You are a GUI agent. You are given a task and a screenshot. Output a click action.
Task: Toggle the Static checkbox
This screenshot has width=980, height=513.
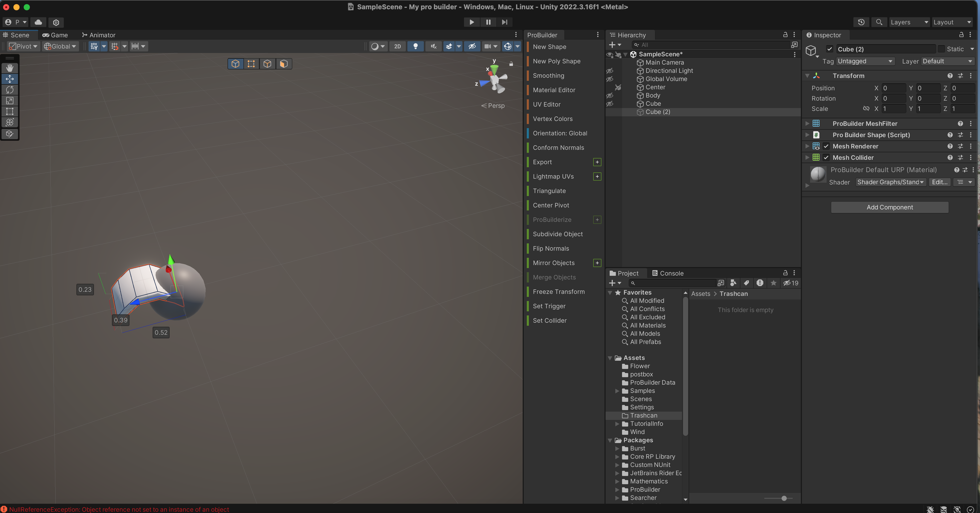(x=941, y=49)
